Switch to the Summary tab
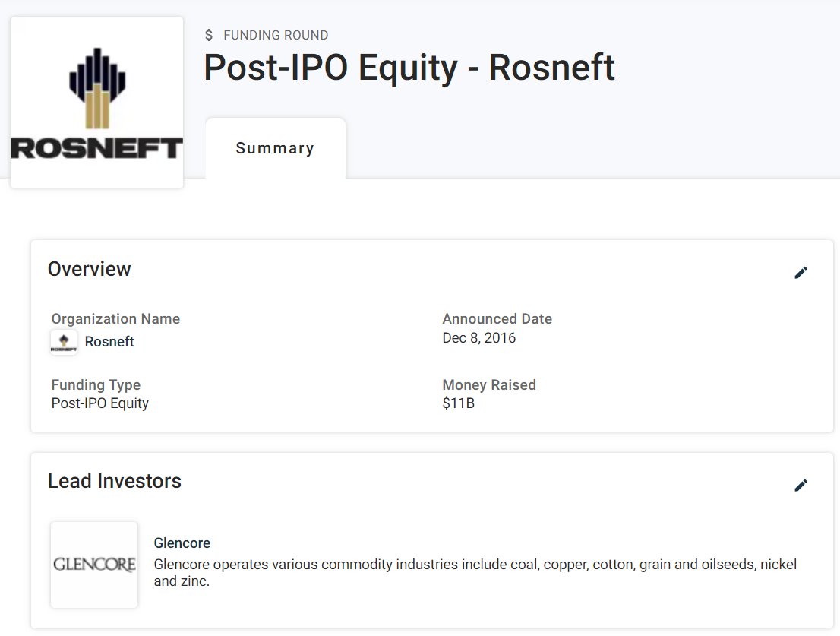The width and height of the screenshot is (840, 636). tap(275, 148)
